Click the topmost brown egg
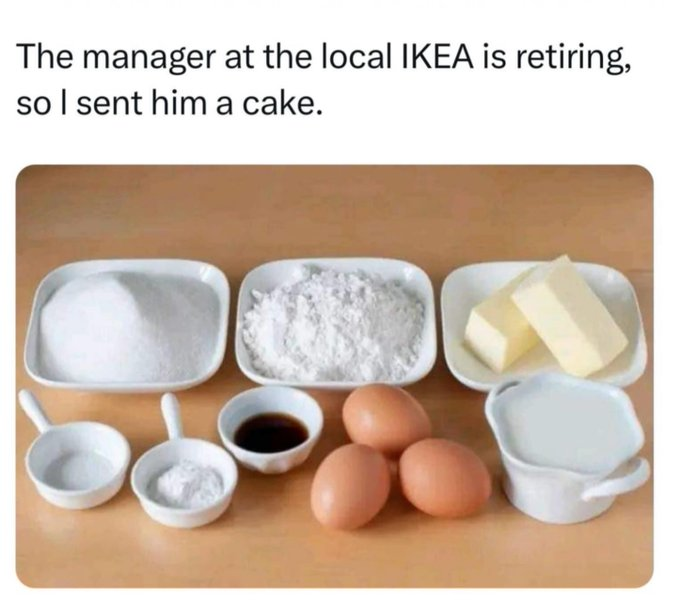Image resolution: width=680 pixels, height=615 pixels. point(386,419)
